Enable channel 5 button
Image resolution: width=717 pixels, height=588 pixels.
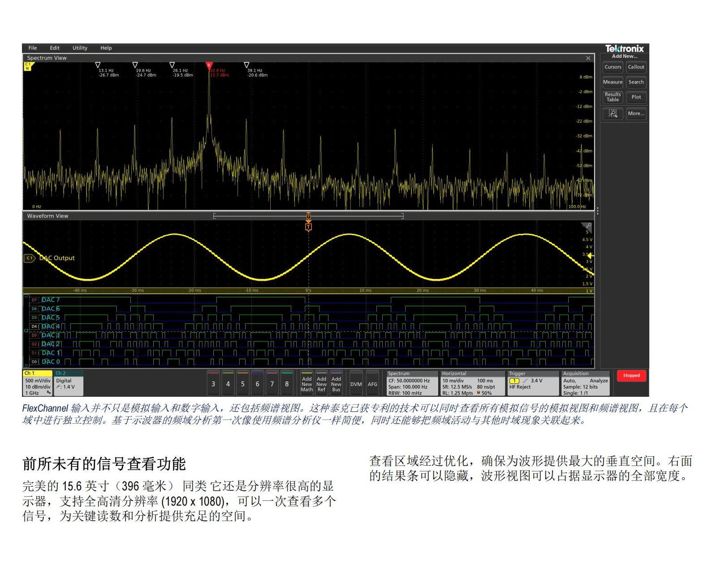(243, 383)
